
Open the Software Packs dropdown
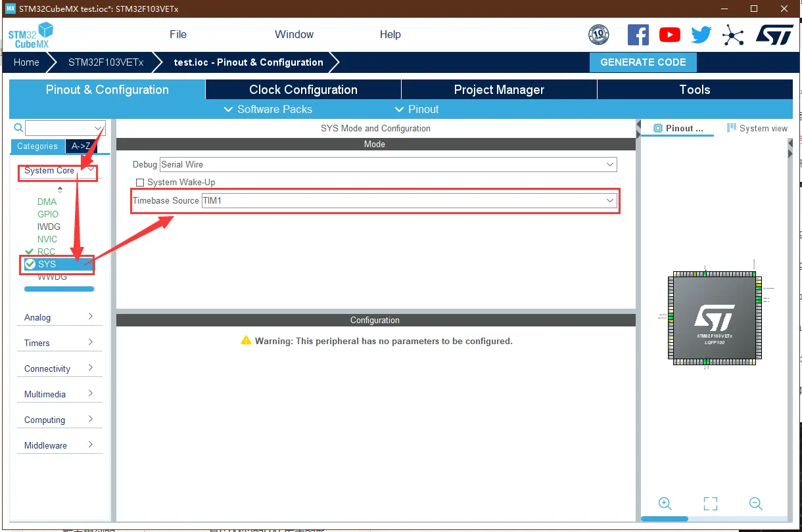coord(268,109)
